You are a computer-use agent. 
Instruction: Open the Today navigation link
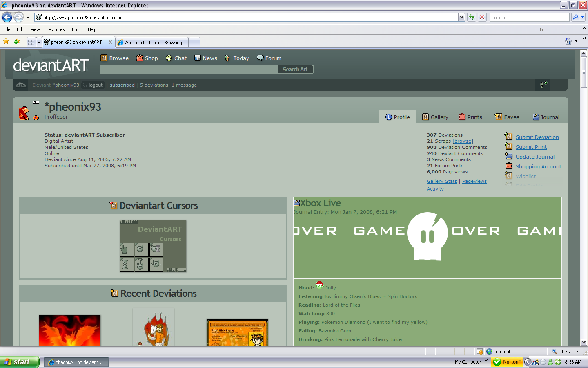pos(237,58)
